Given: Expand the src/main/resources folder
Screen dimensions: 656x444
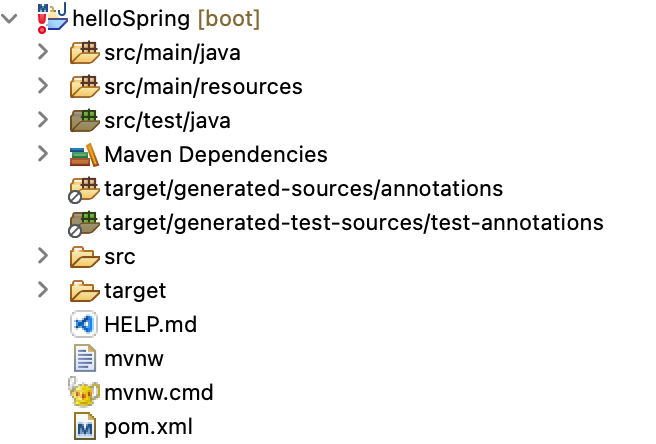Looking at the screenshot, I should click(x=42, y=87).
